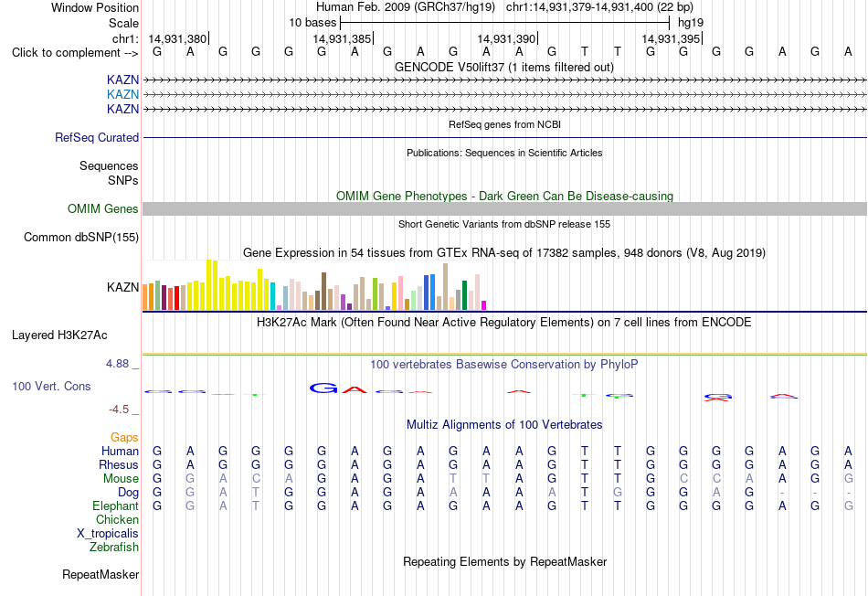Select the Elephant species row label
This screenshot has height=596, width=868.
click(x=116, y=506)
